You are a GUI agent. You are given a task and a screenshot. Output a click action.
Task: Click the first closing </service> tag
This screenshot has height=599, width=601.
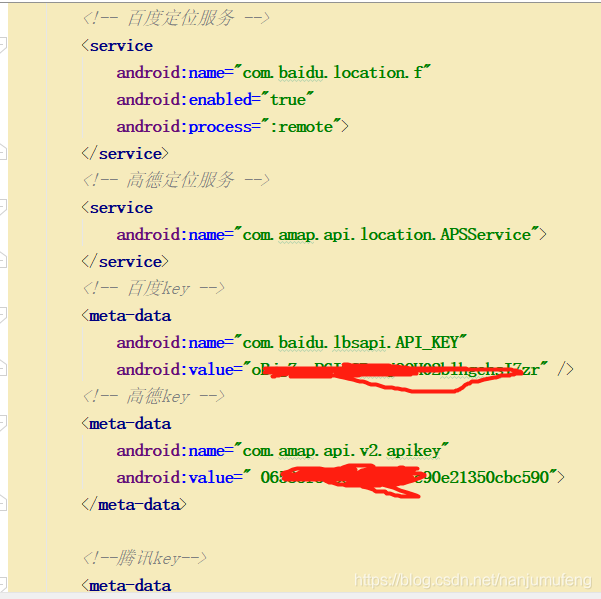[x=125, y=153]
